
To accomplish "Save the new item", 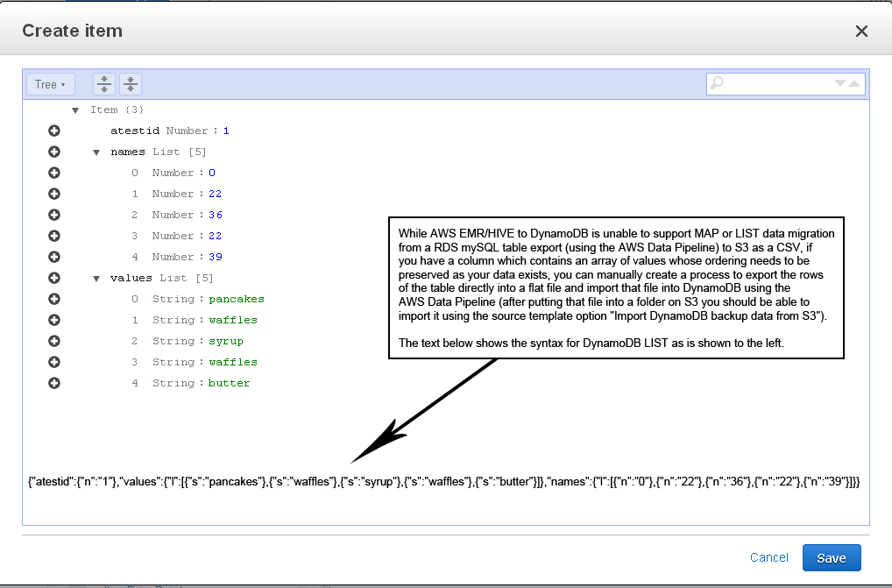I will (832, 558).
